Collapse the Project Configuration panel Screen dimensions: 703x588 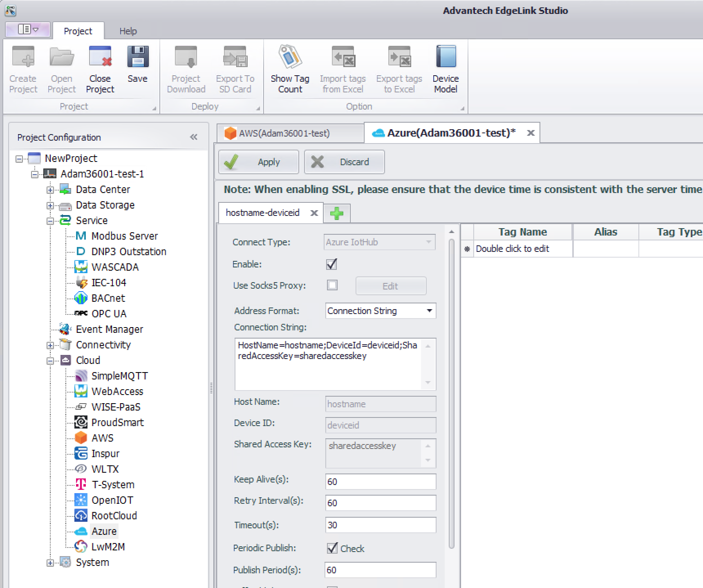point(194,137)
